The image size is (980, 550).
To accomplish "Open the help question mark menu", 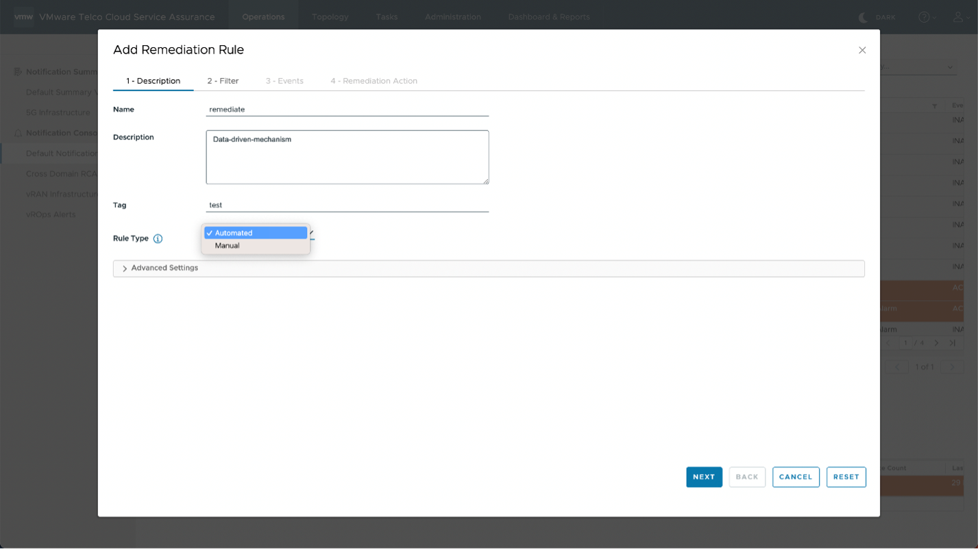I will click(x=924, y=17).
